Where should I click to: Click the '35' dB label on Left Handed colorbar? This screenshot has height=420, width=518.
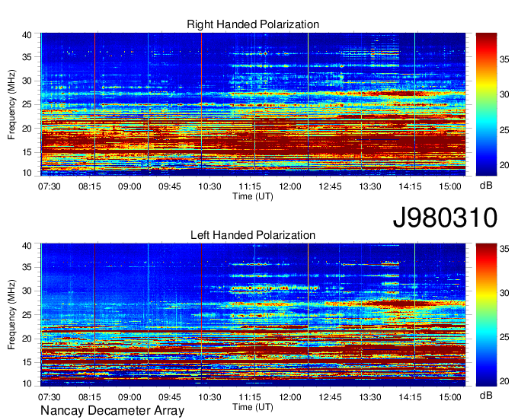[504, 249]
